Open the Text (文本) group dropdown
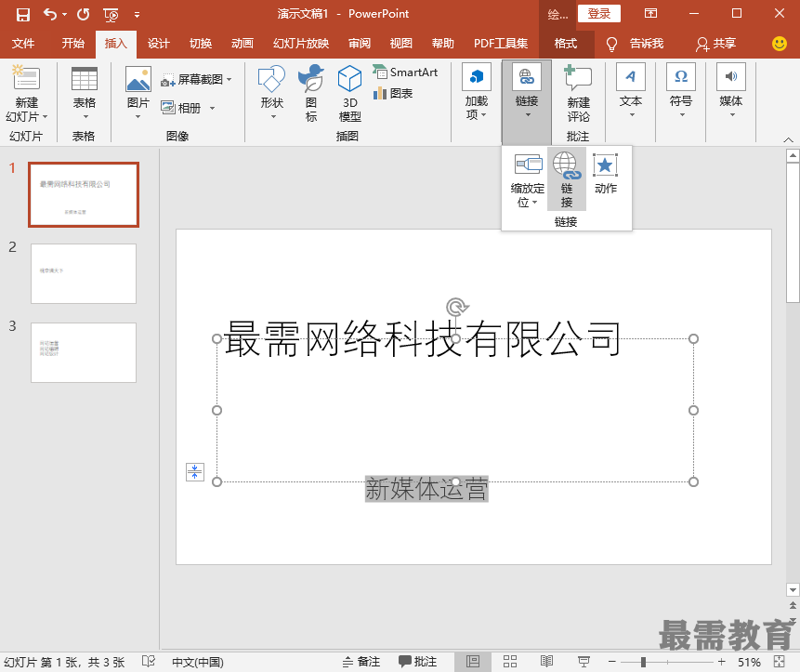Screen dimensions: 800x672 point(631,91)
